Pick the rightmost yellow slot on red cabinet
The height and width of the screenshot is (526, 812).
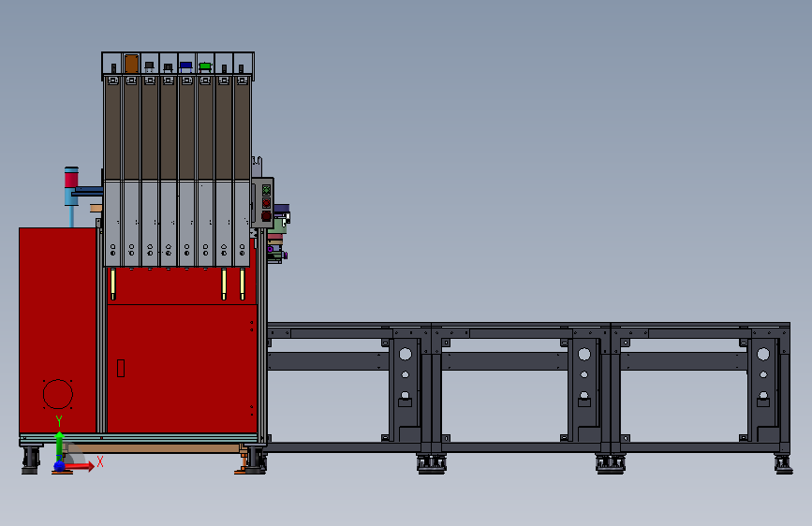[242, 284]
